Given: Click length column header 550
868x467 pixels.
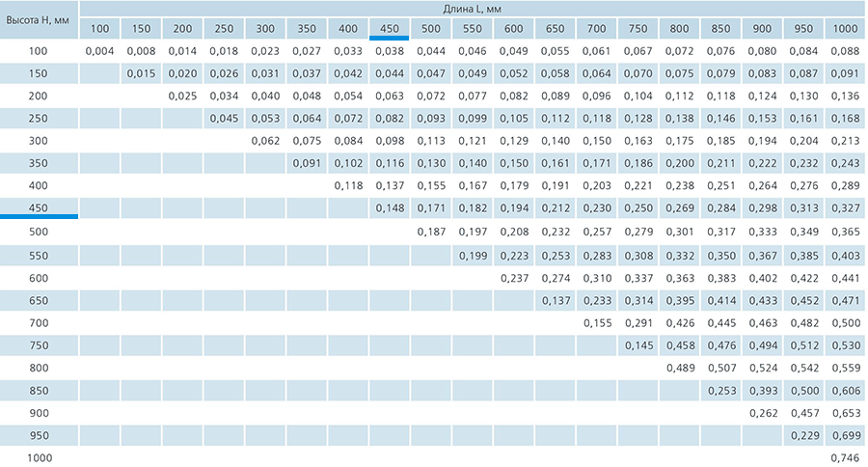Looking at the screenshot, I should coord(473,29).
